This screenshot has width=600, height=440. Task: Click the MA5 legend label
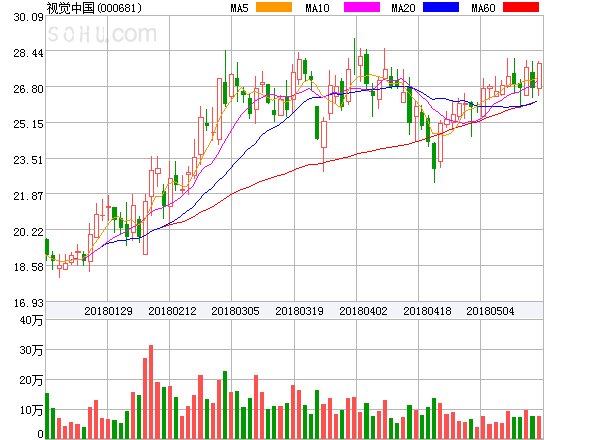point(239,8)
